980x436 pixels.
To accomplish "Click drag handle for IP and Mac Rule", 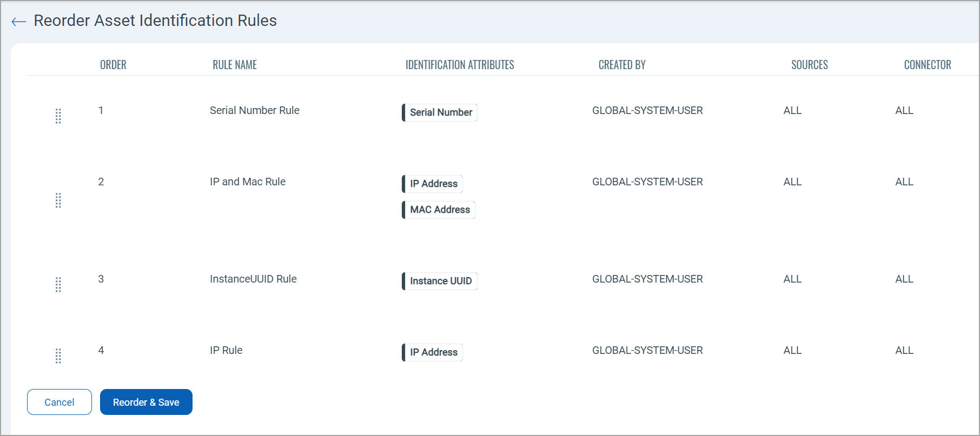I will pyautogui.click(x=58, y=200).
